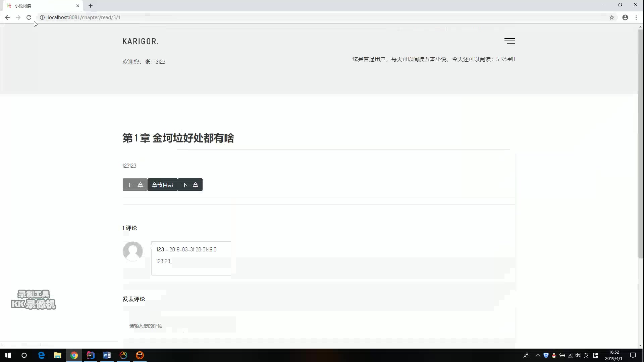Reload the page with refresh icon
This screenshot has width=644, height=362.
point(29,17)
